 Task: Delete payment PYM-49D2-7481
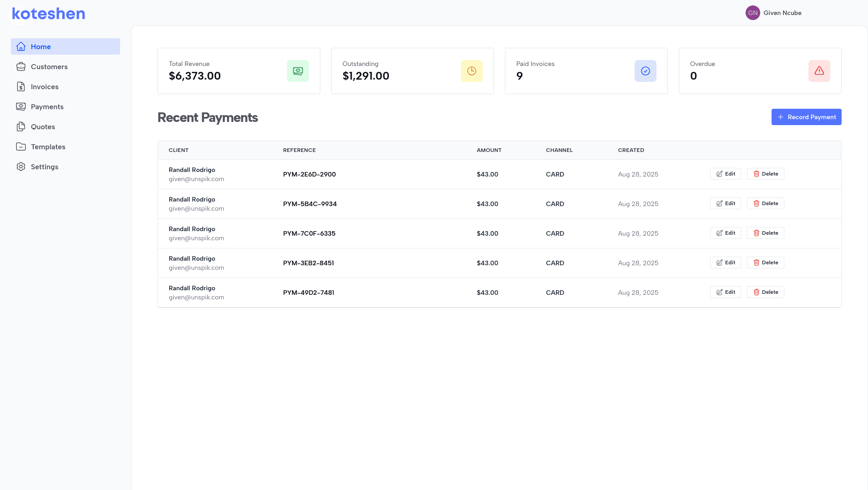pos(766,292)
